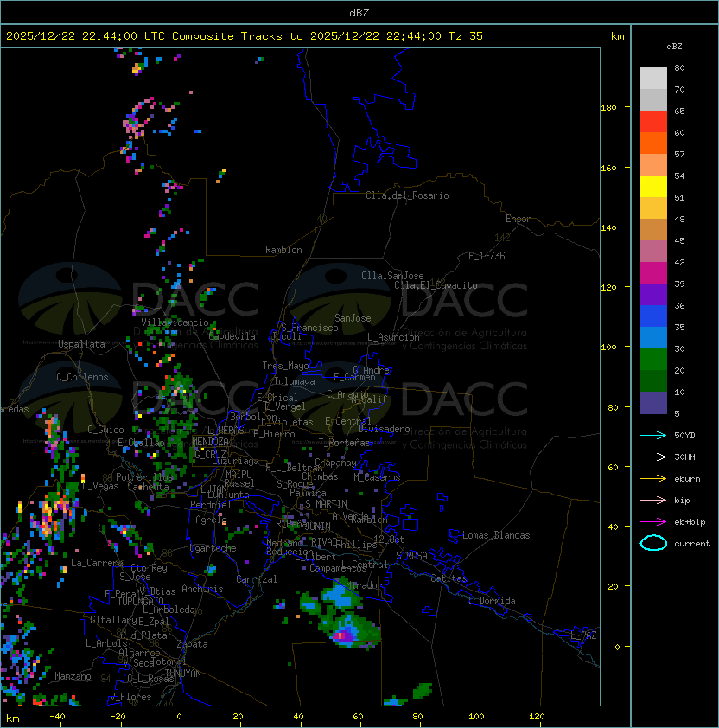Click the 'V_Flores' place label
The image size is (719, 728).
tap(130, 697)
